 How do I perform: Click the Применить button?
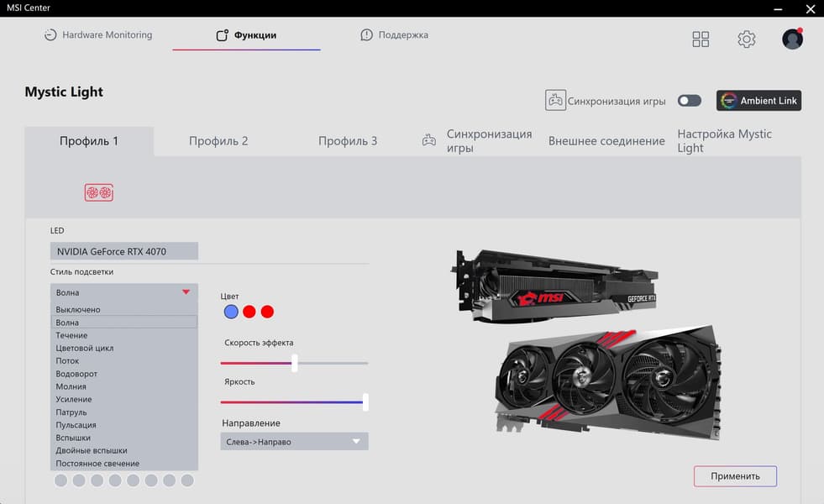[735, 476]
